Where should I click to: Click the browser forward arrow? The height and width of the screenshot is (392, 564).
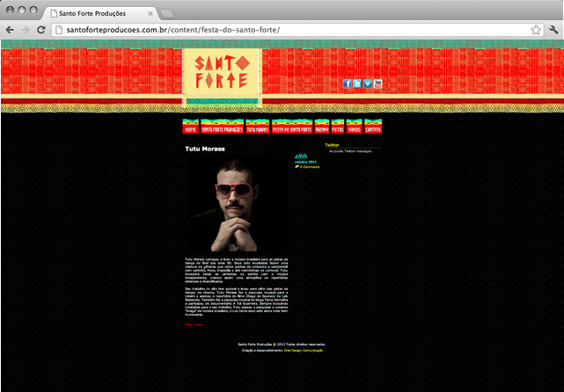(25, 29)
